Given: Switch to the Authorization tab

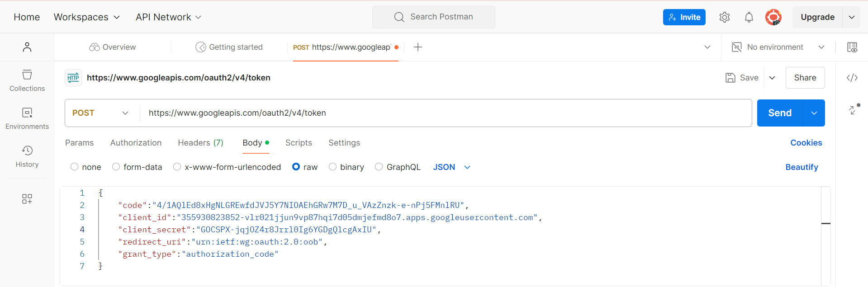Looking at the screenshot, I should click(x=136, y=143).
